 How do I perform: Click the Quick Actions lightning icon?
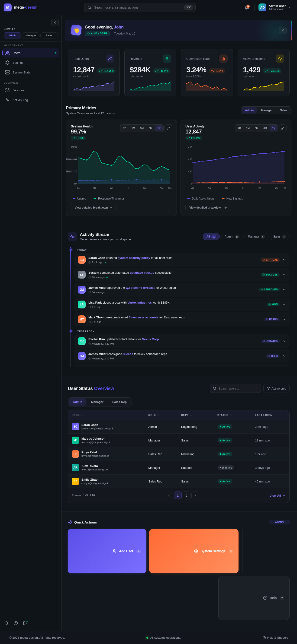point(70,522)
